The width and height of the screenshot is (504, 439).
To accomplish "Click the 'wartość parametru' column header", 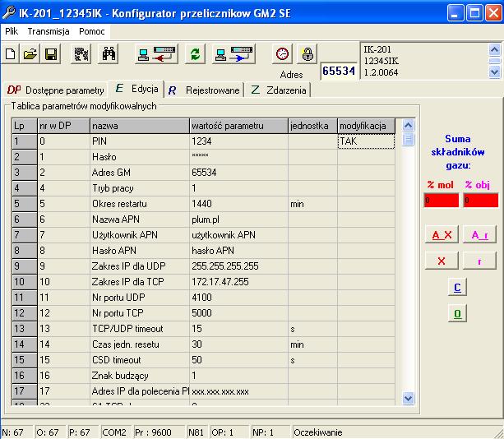I will pyautogui.click(x=238, y=126).
